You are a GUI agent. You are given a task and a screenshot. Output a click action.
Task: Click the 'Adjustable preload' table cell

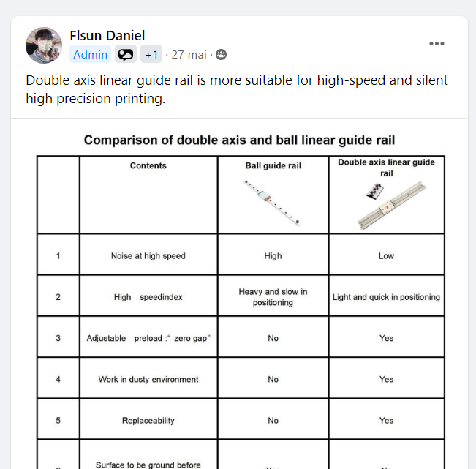[148, 338]
